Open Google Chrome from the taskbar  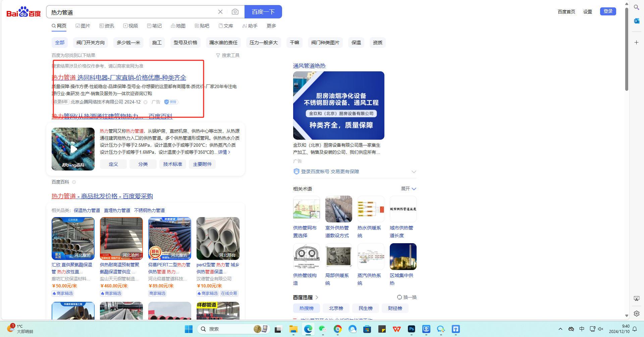point(338,329)
